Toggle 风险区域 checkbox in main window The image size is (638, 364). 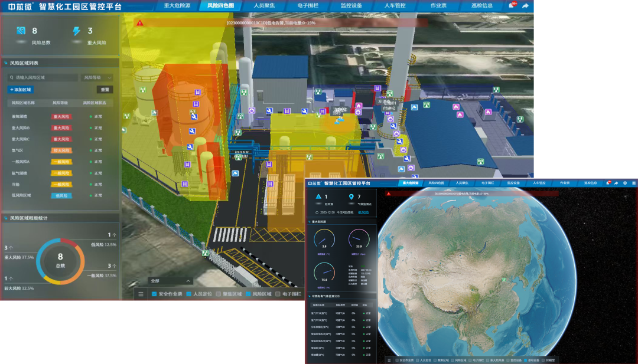248,294
